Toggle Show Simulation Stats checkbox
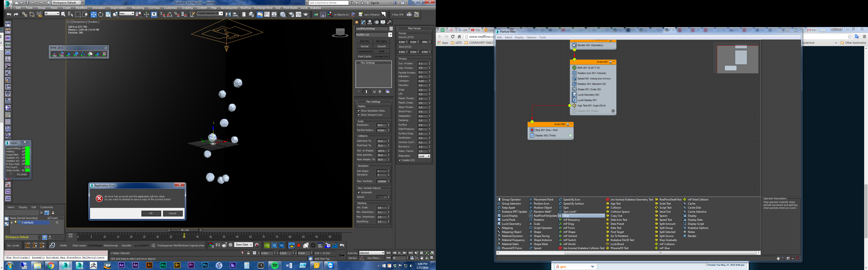The height and width of the screenshot is (270, 868). point(359,110)
